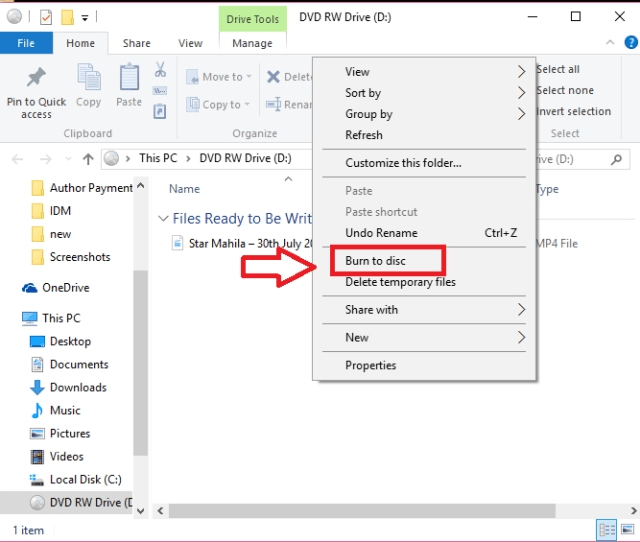
Task: Click This PC in address bar
Action: [158, 158]
